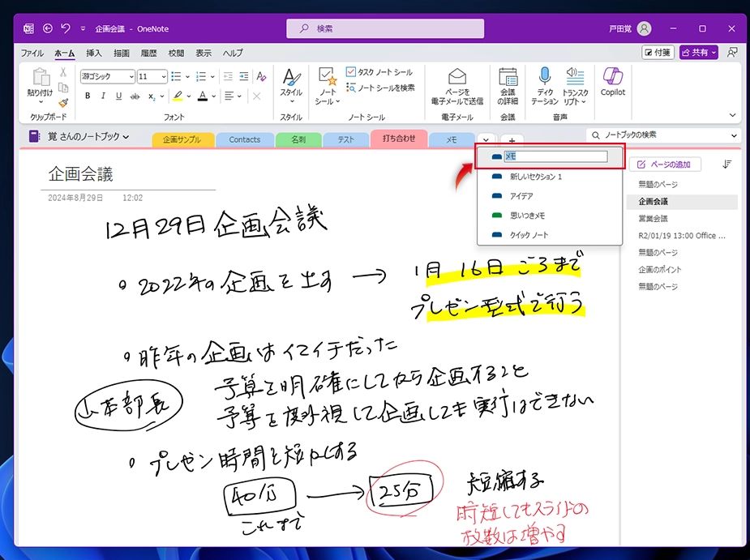Open the subscript options arrow
The width and height of the screenshot is (750, 560).
pyautogui.click(x=162, y=96)
